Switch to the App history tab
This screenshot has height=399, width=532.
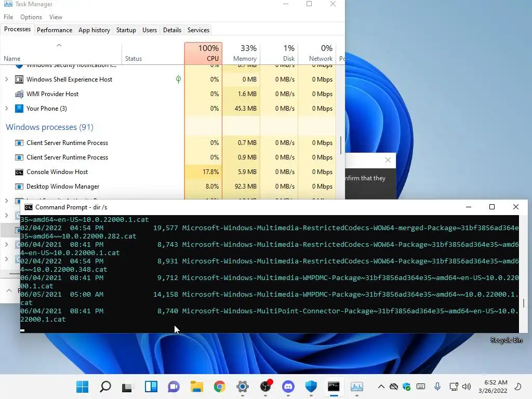[94, 30]
